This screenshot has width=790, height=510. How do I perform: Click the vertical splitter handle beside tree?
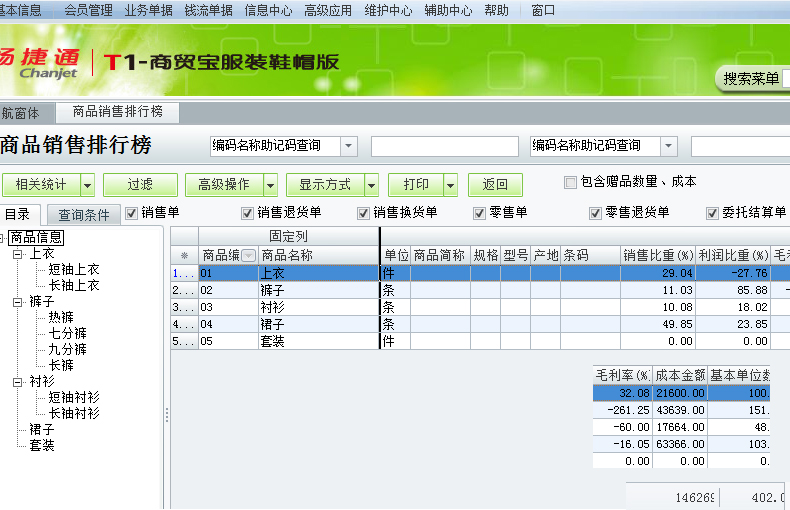point(167,415)
